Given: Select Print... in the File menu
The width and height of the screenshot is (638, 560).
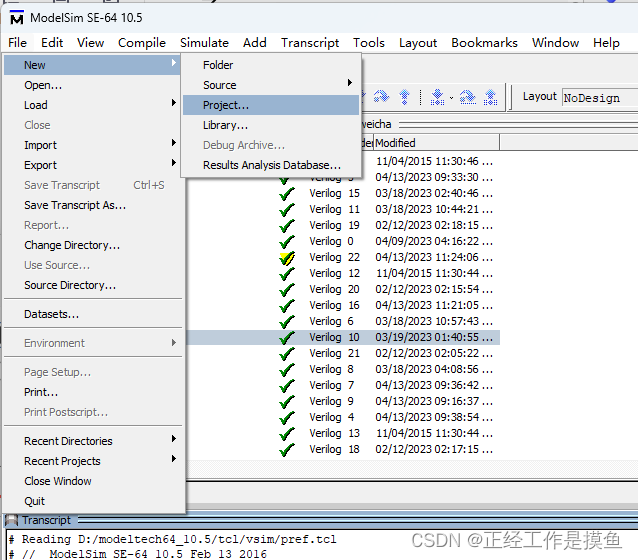Looking at the screenshot, I should [x=92, y=392].
